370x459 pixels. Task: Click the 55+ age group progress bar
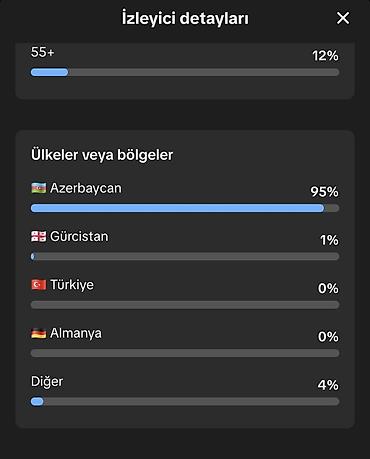click(x=185, y=72)
